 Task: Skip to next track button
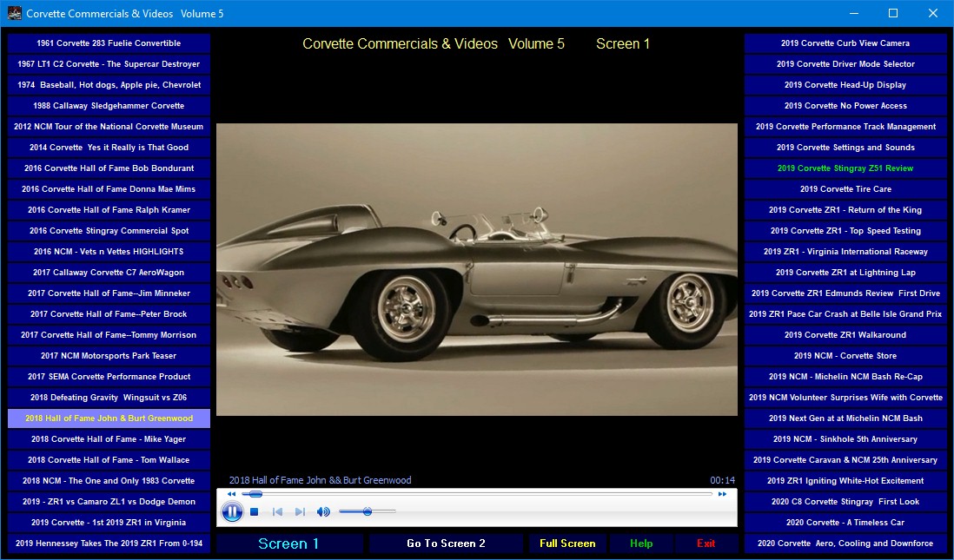300,512
